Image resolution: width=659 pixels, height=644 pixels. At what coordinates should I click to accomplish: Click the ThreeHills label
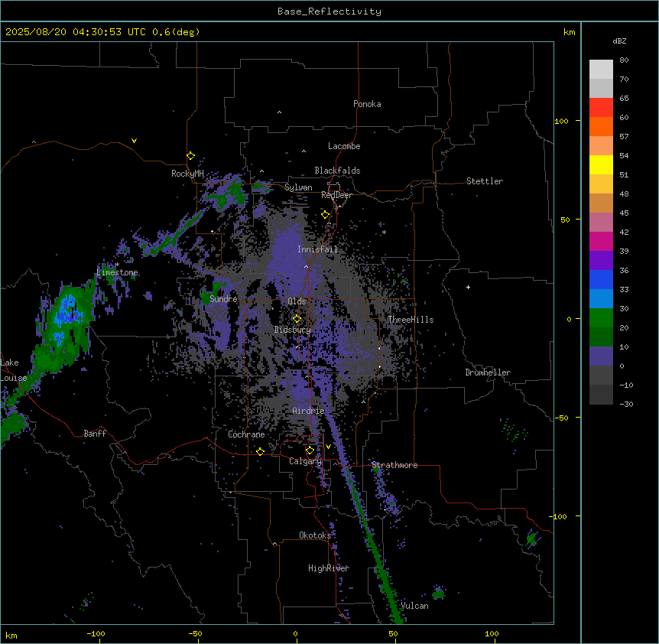point(411,320)
